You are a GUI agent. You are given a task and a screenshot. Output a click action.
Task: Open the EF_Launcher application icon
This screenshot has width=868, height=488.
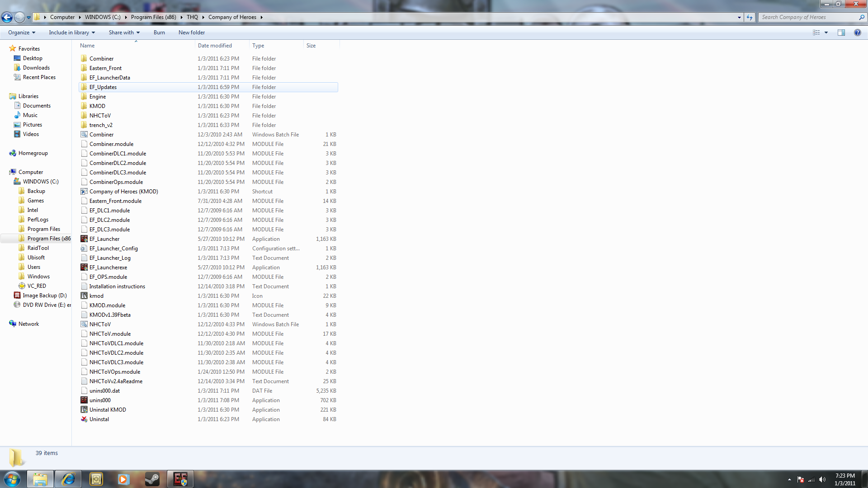pyautogui.click(x=84, y=239)
